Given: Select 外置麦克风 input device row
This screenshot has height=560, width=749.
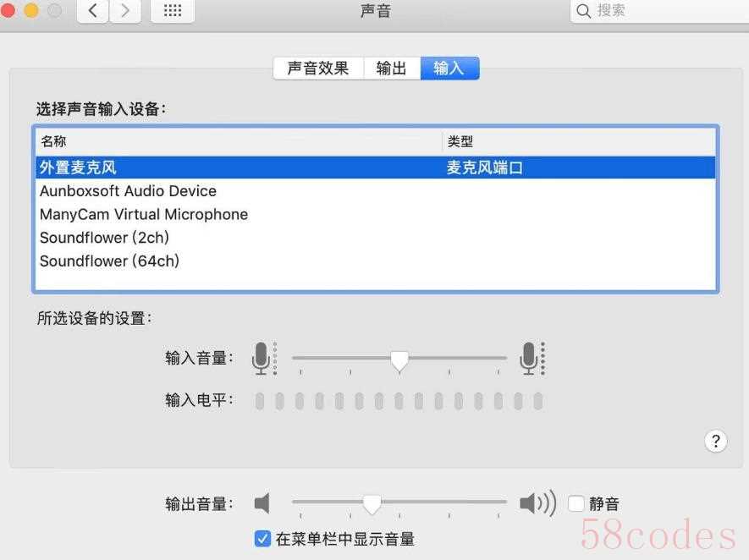Looking at the screenshot, I should (x=376, y=167).
